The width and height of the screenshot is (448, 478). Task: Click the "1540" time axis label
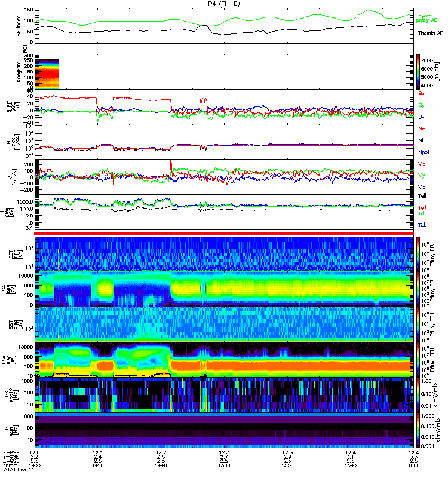[351, 465]
